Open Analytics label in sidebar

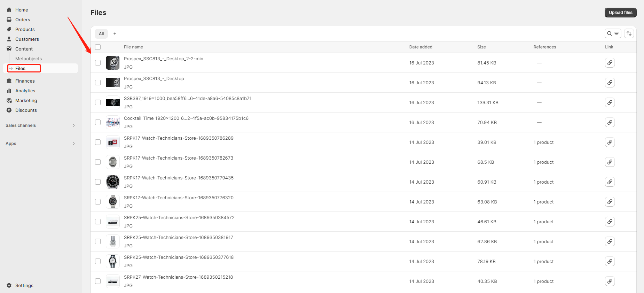[x=25, y=91]
